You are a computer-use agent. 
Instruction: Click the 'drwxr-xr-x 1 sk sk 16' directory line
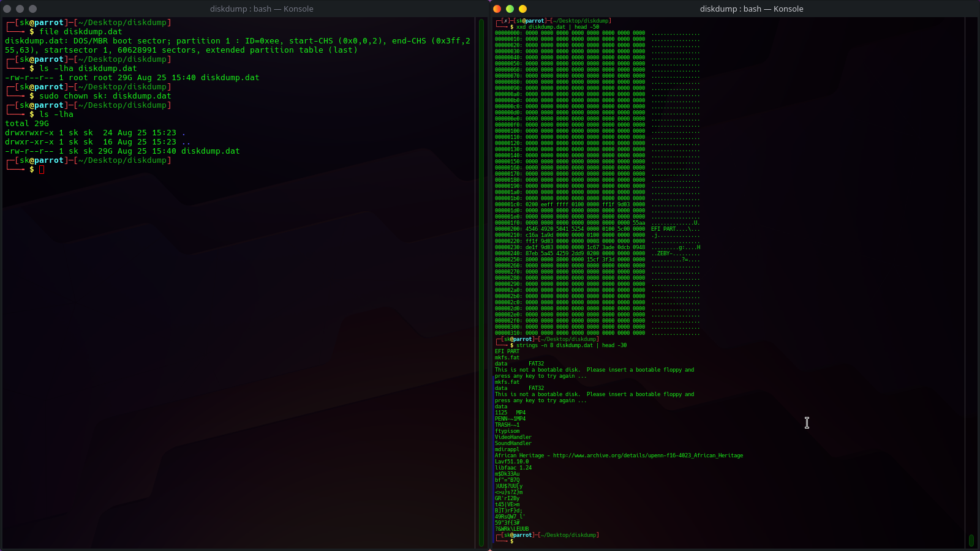(97, 142)
